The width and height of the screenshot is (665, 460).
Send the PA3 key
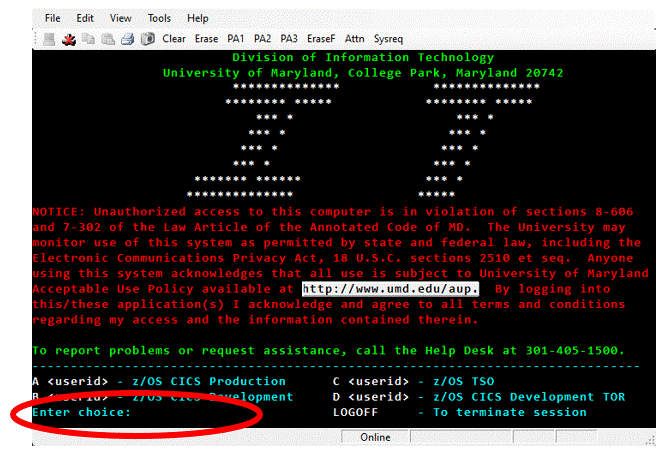pyautogui.click(x=289, y=39)
